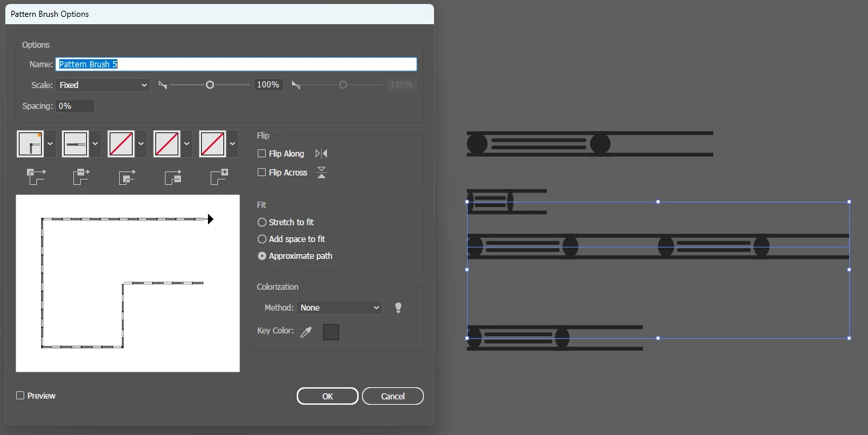
Task: Click the Flip Along mirror icon
Action: pos(321,154)
